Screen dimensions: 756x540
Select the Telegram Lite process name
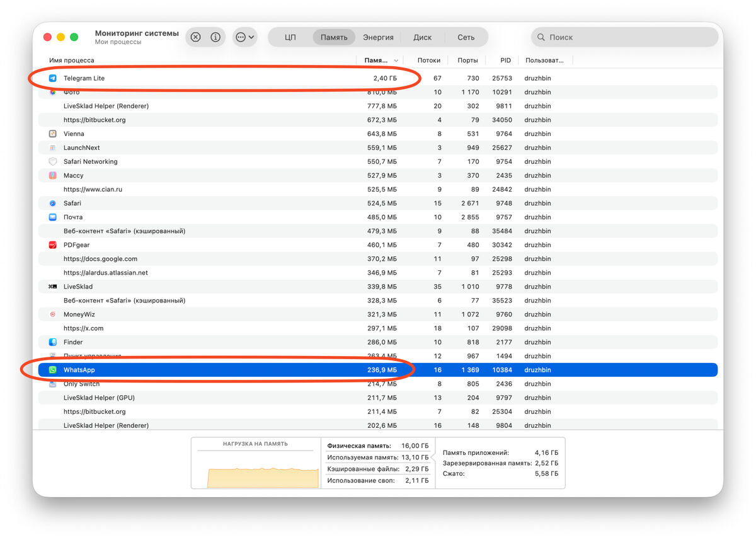(84, 78)
